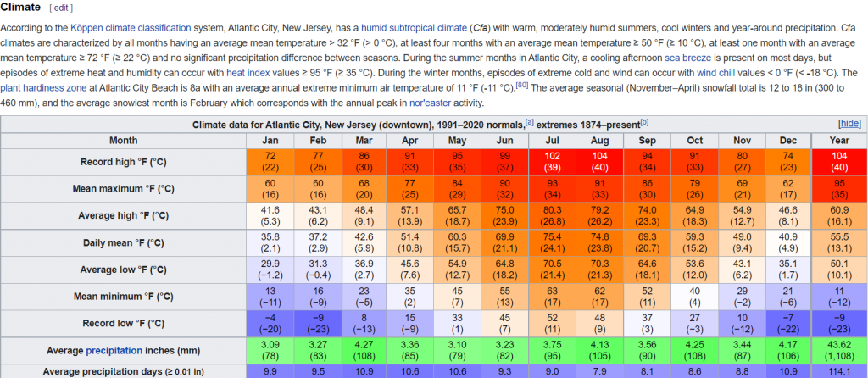
Task: Click the heat index link
Action: click(247, 74)
